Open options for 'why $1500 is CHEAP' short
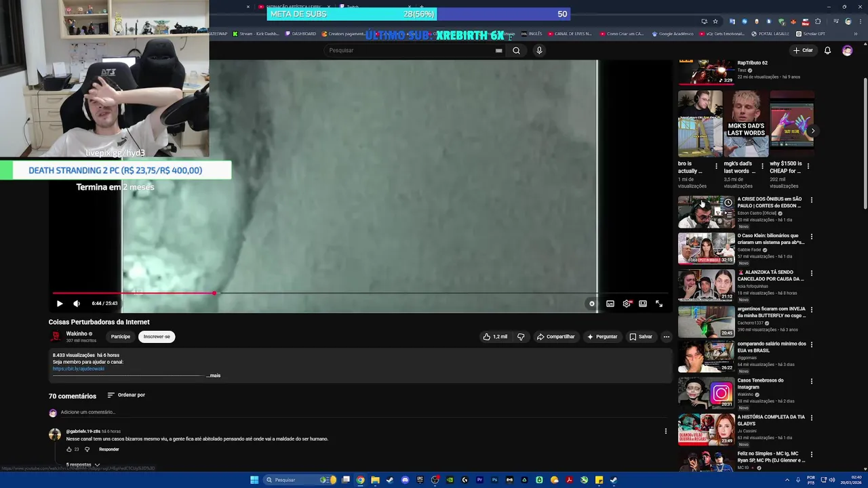 click(808, 166)
